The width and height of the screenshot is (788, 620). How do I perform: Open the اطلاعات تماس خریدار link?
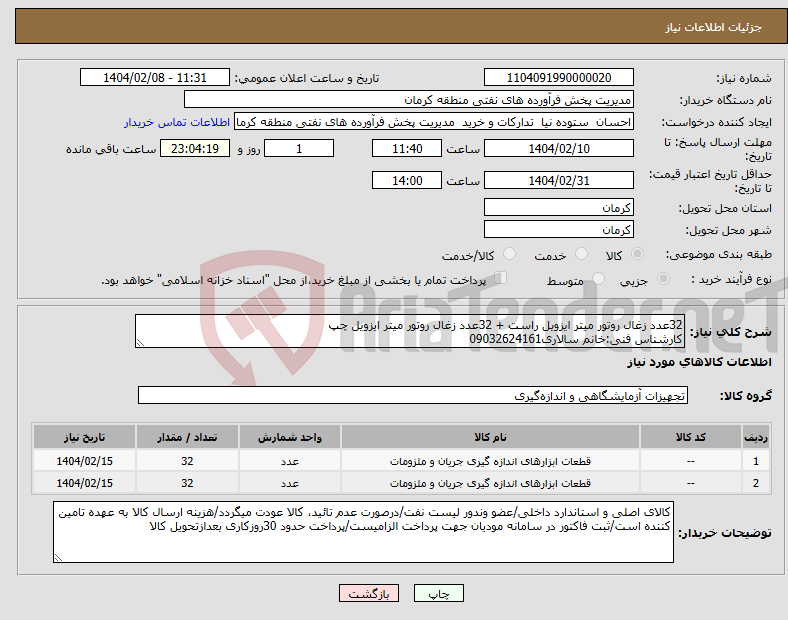point(177,122)
